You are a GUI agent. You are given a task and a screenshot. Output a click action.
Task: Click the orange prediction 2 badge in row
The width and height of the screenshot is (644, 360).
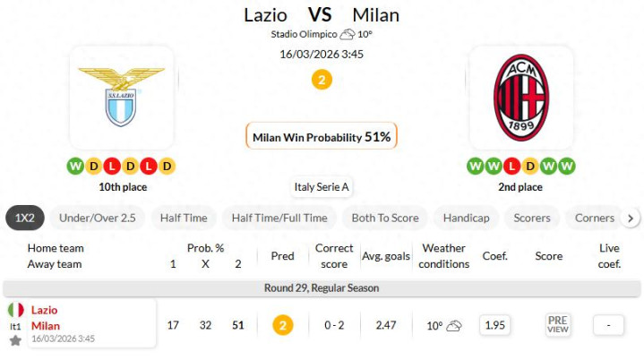[282, 325]
